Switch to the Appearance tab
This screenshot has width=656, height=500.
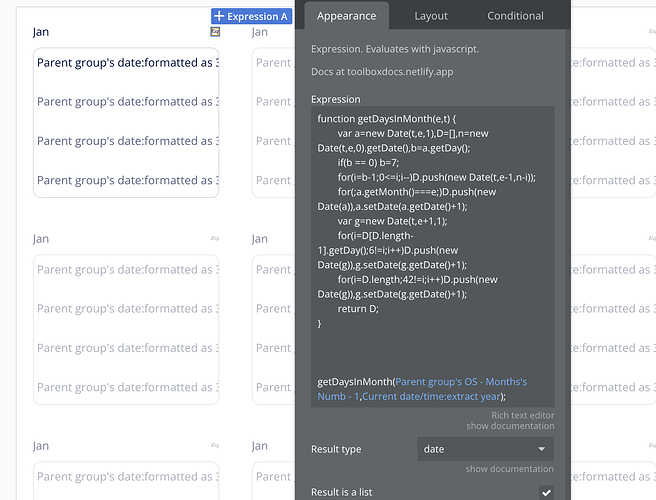point(346,16)
